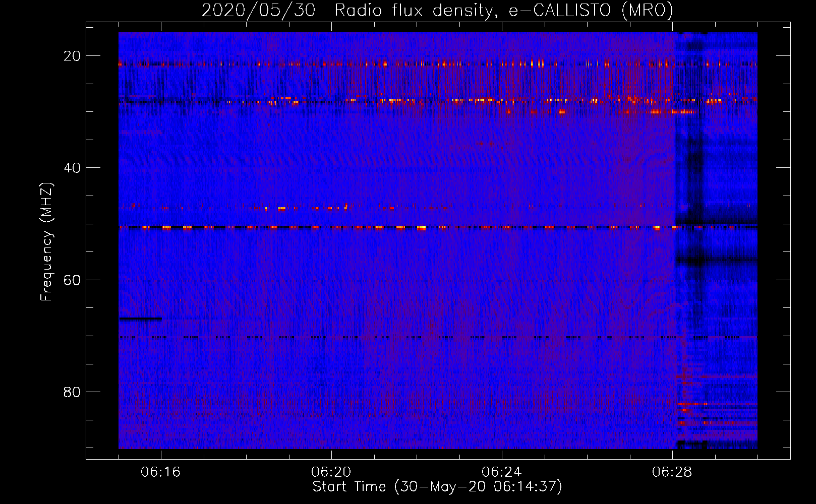
Task: Click the 06:28 time tick label
Action: point(672,472)
